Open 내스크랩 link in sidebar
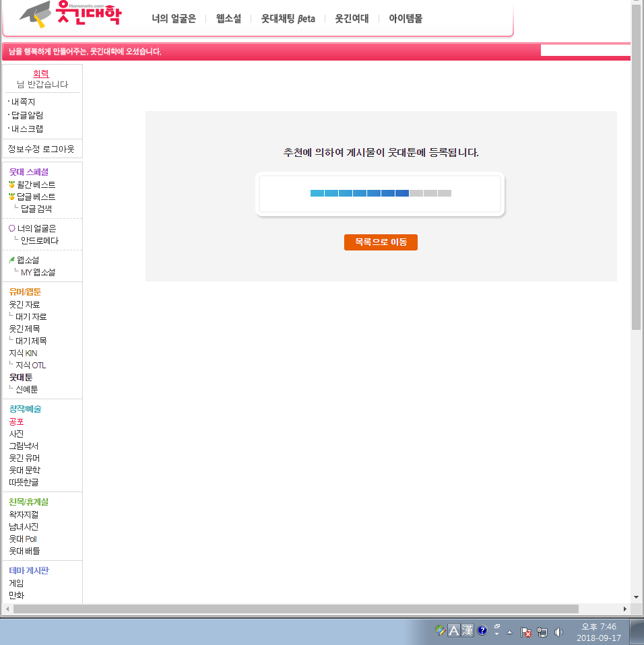This screenshot has width=644, height=645. [27, 129]
